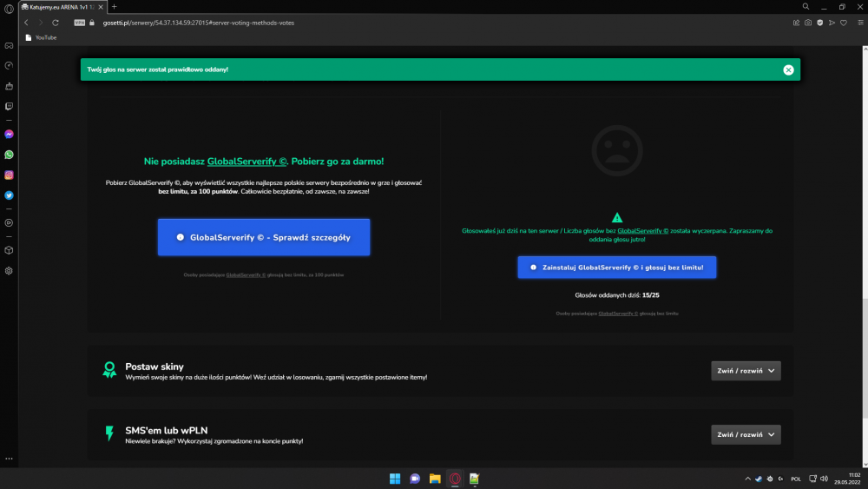Open Instagram in the sidebar
Image resolution: width=868 pixels, height=489 pixels.
9,175
